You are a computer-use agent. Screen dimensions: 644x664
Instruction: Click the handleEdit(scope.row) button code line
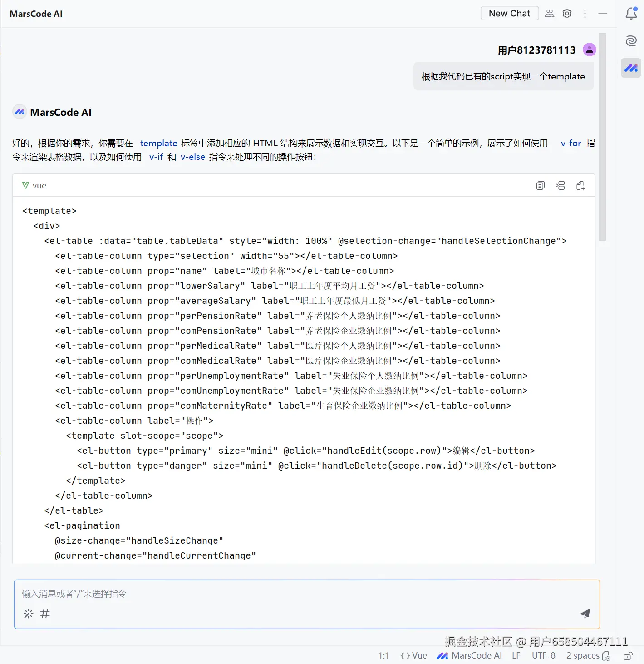[305, 451]
